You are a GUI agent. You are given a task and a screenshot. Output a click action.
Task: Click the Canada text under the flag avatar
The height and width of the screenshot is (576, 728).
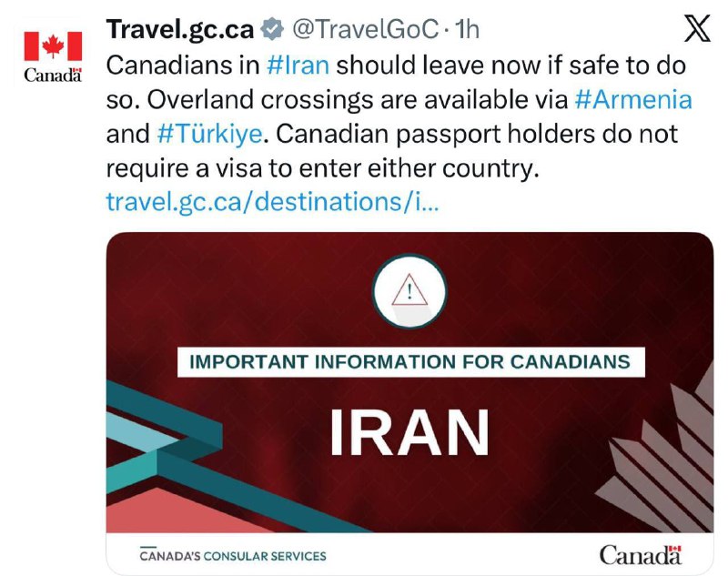point(53,75)
